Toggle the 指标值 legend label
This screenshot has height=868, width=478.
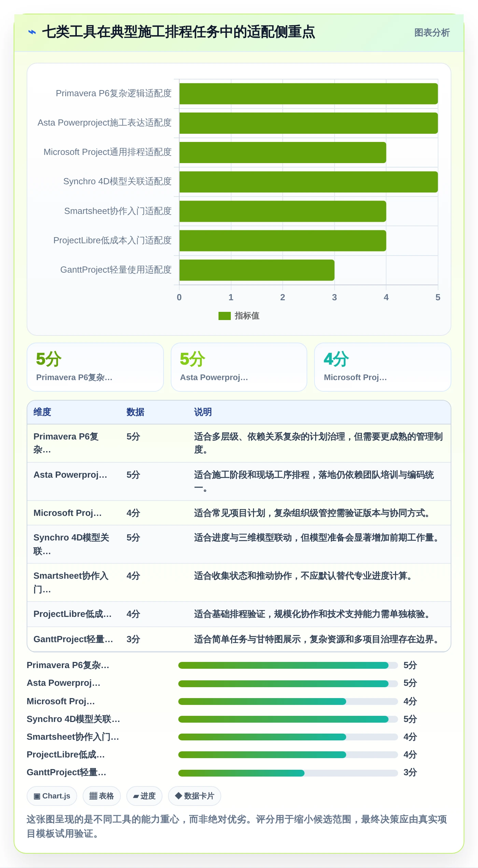[247, 316]
